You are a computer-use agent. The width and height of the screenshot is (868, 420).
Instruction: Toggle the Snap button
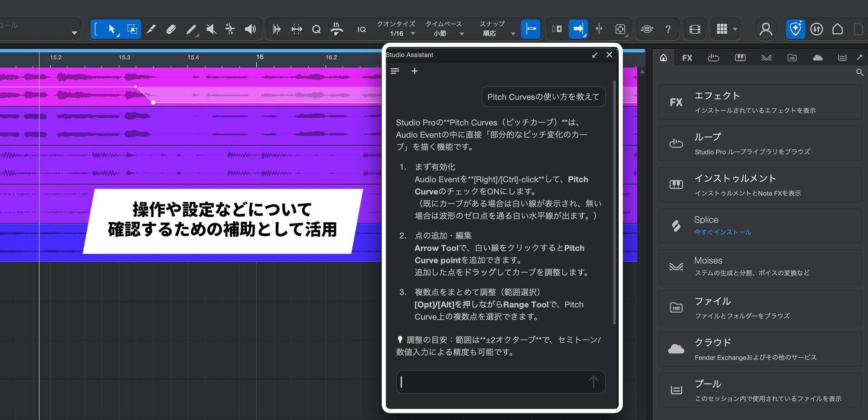531,29
